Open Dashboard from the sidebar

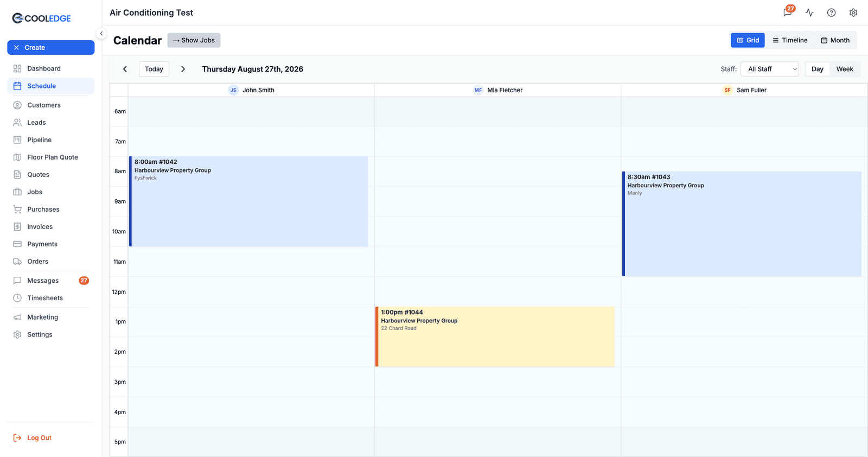click(x=50, y=68)
